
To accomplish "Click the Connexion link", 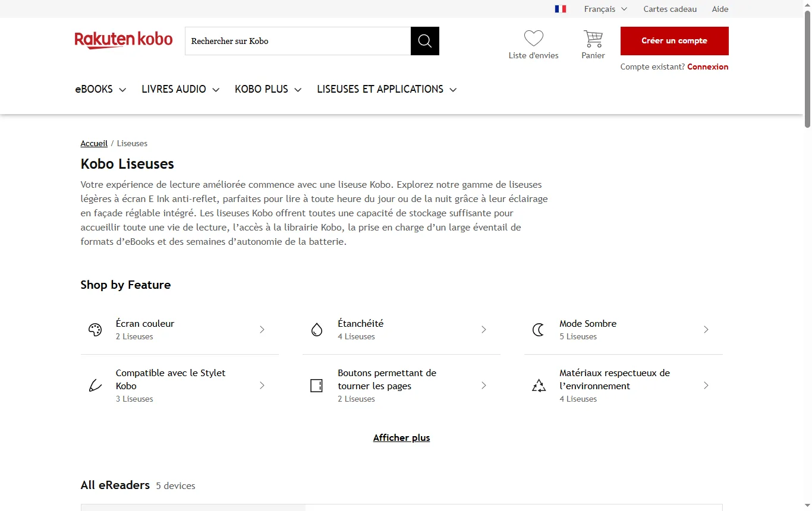I will (708, 67).
